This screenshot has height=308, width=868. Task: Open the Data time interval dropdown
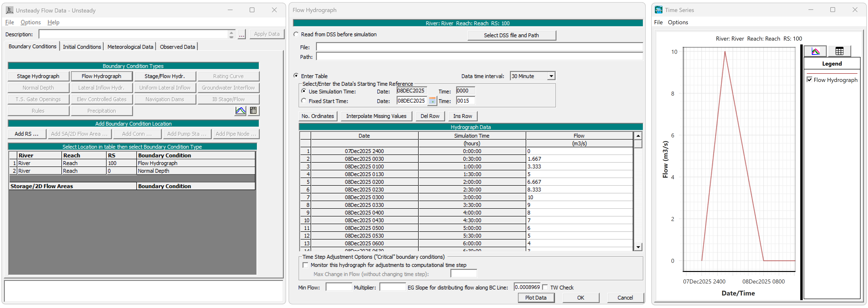pyautogui.click(x=551, y=76)
